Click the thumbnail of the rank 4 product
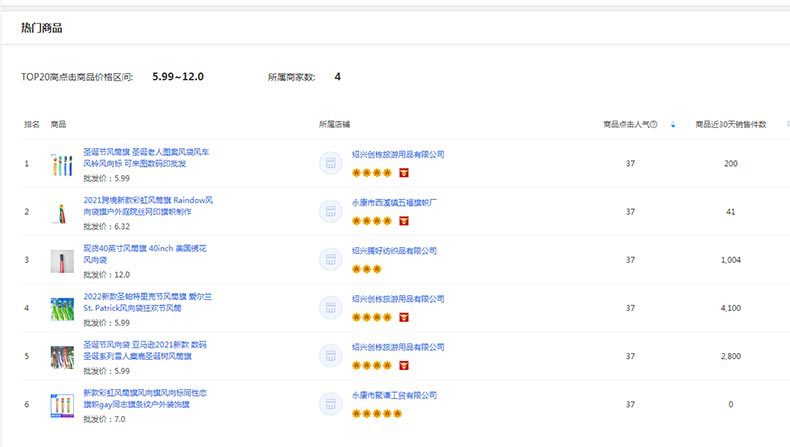 (62, 309)
